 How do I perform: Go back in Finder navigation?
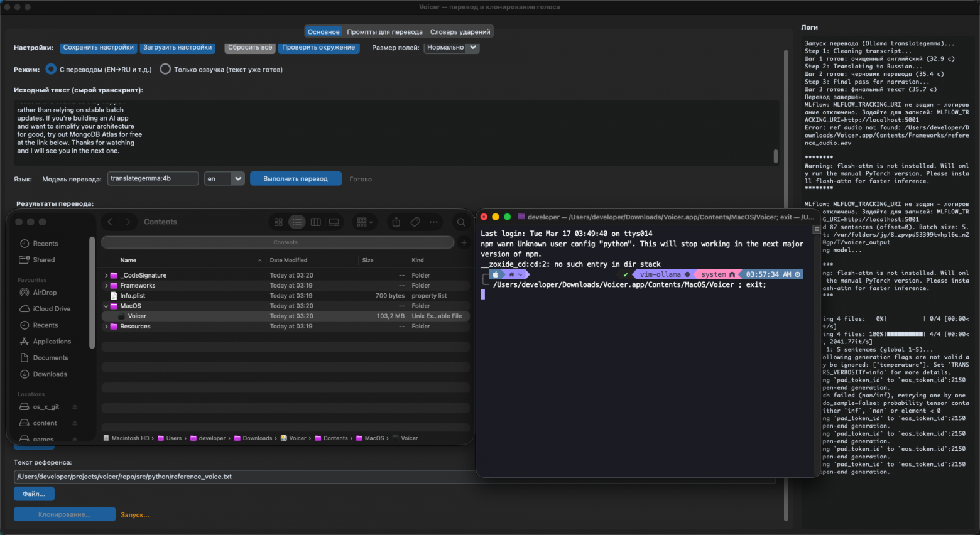(x=111, y=222)
